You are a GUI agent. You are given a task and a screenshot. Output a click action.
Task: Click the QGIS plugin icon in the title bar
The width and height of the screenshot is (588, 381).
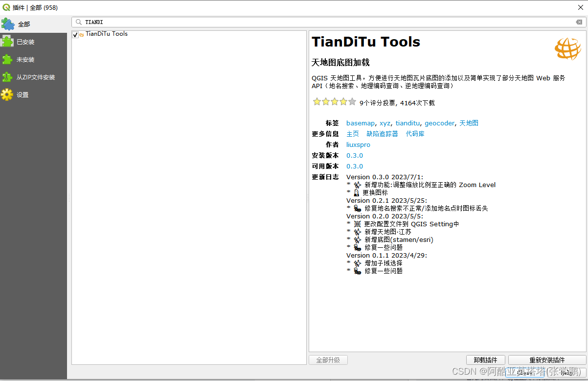[x=7, y=7]
